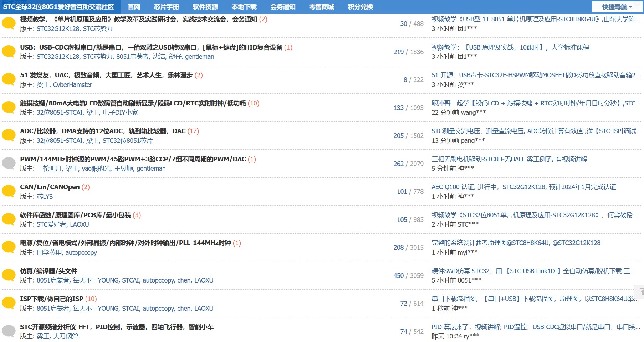
Task: Open last post 51 开源: USB声卡-STC32F-HSPWM
Action: (x=536, y=75)
